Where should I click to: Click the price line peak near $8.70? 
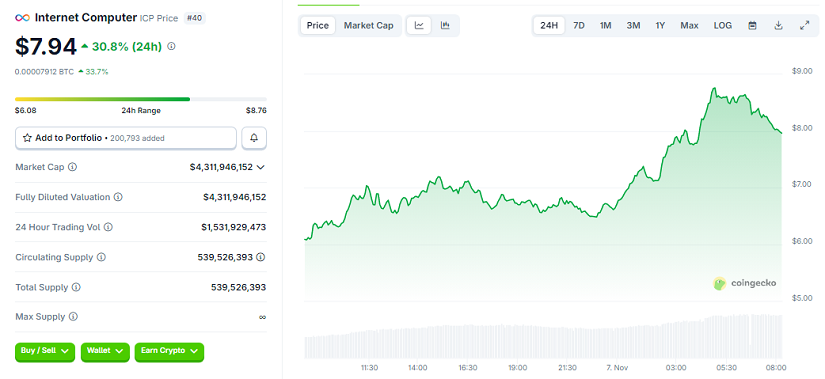[714, 88]
